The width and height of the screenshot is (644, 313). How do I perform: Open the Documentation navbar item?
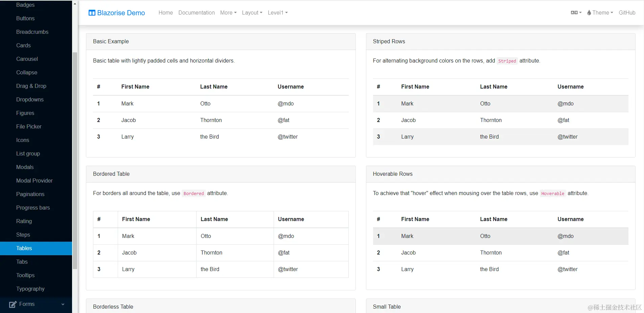[x=197, y=13]
